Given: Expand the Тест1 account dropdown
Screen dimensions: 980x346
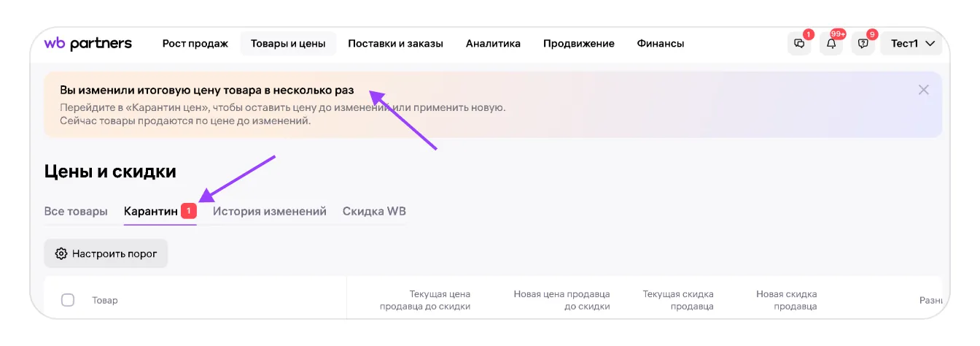Looking at the screenshot, I should (x=911, y=44).
